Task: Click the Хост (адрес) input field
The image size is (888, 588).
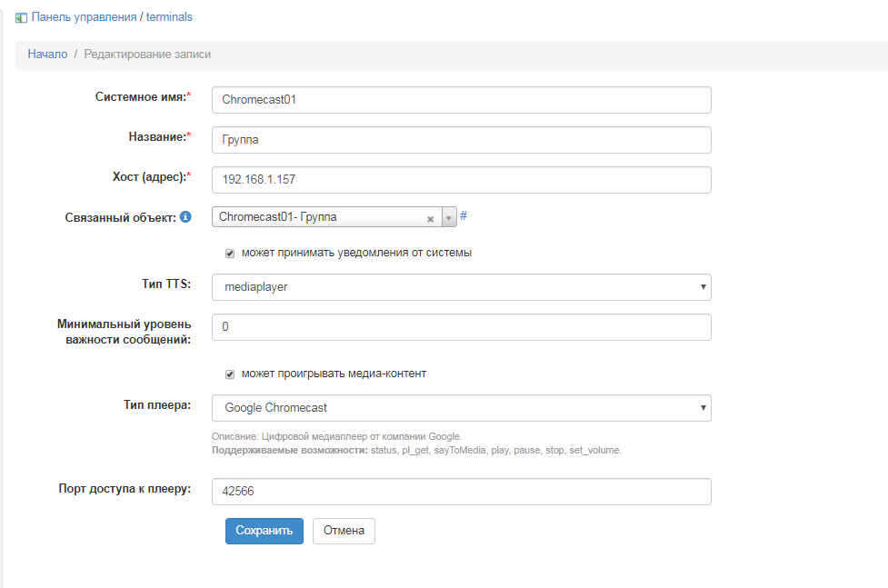Action: tap(461, 180)
